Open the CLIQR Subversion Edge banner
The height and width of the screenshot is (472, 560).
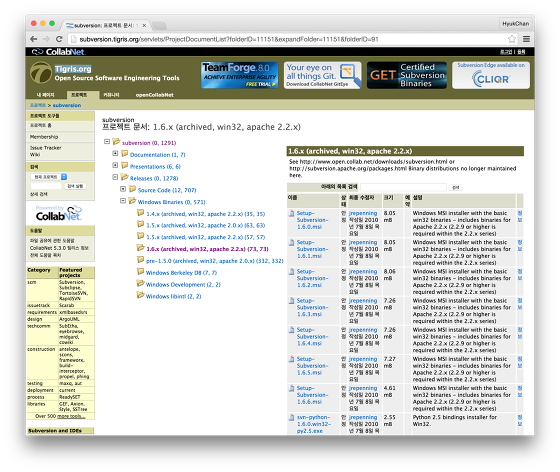pos(491,75)
